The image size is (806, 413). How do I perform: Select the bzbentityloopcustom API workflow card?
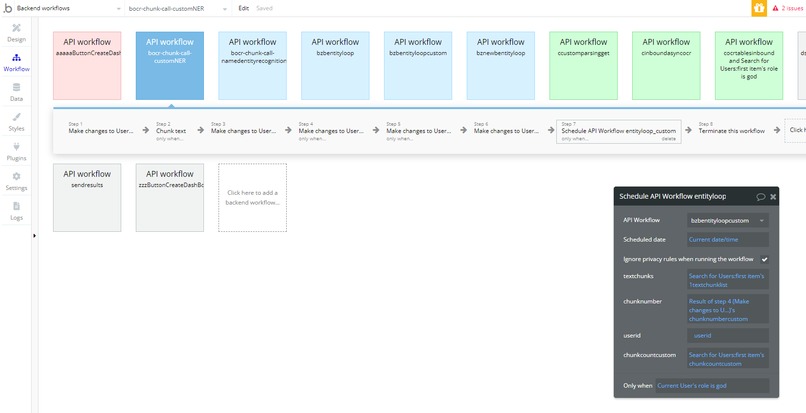418,66
